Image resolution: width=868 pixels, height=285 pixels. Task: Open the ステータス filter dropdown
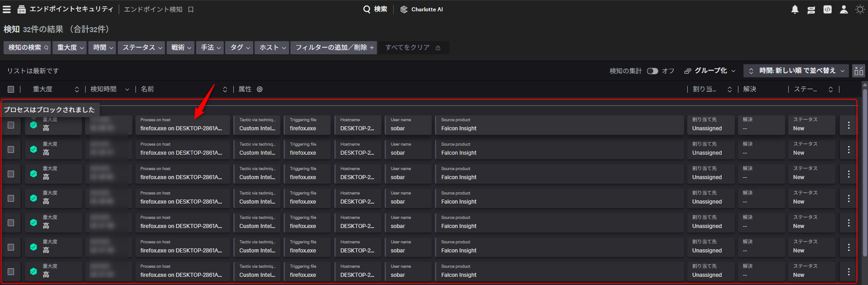(x=142, y=47)
